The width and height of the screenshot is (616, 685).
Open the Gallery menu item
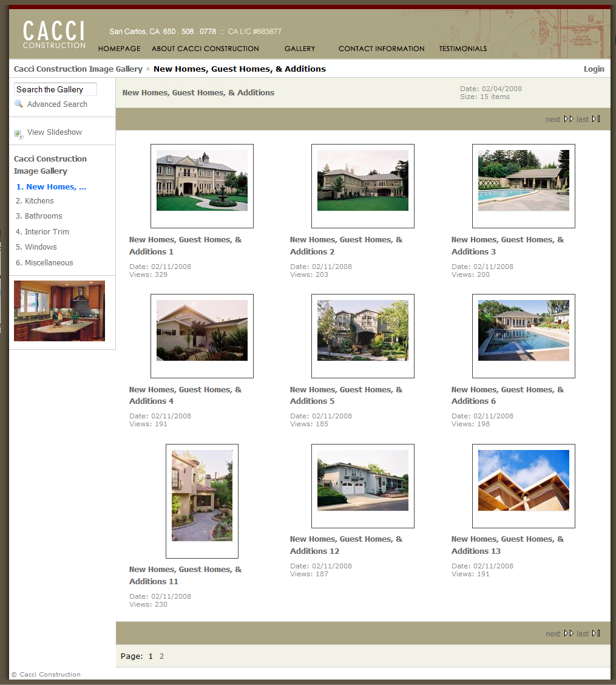click(300, 49)
